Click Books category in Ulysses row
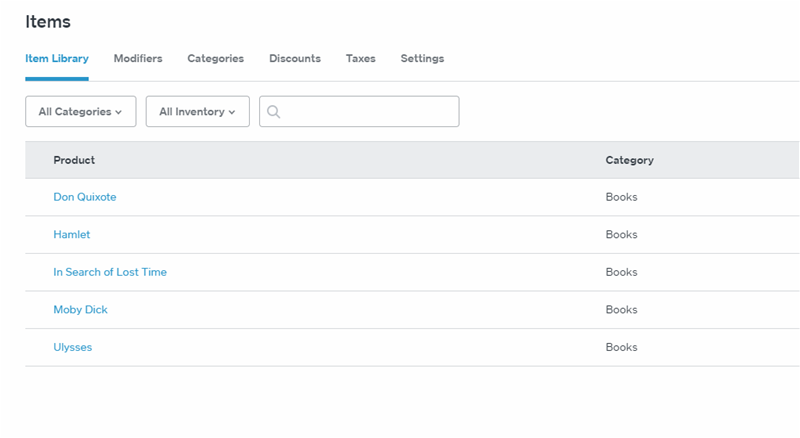The height and width of the screenshot is (438, 800). point(621,347)
